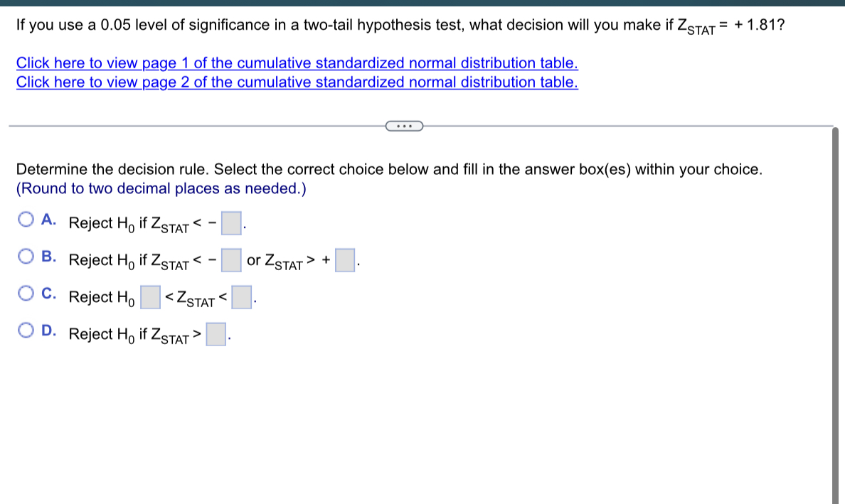Select radio button for choice A
Viewport: 845px width, 504px height.
(26, 219)
